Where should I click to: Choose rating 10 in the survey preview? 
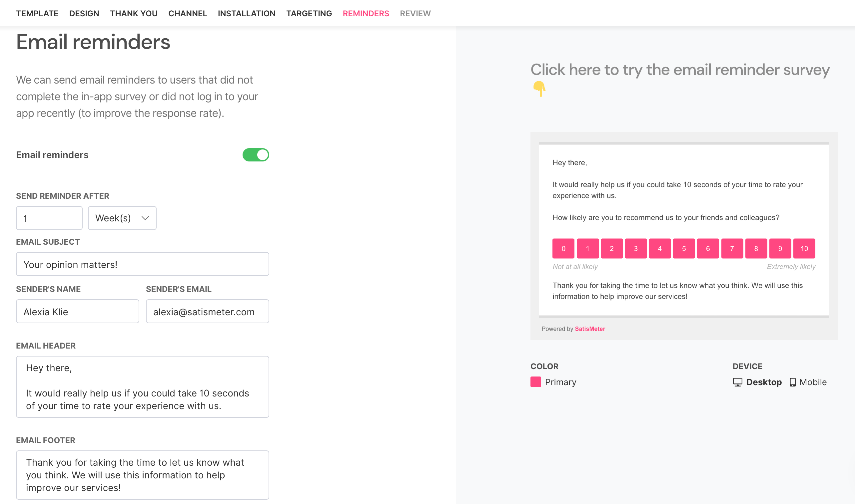[804, 249]
